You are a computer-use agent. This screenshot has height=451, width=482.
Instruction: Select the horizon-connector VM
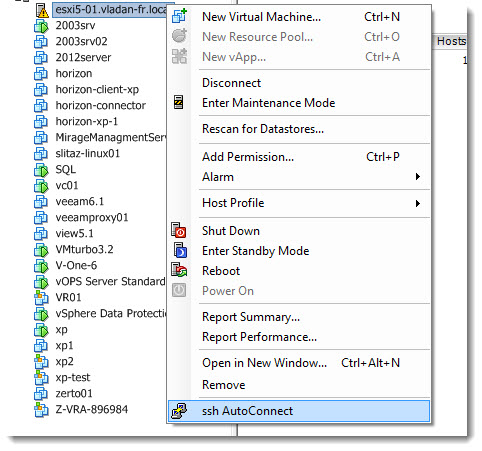pos(100,105)
